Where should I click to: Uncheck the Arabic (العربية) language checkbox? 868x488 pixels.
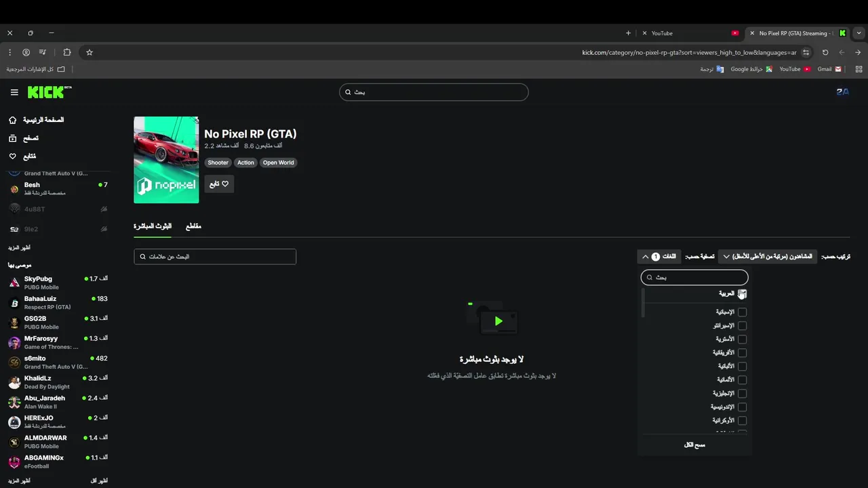(x=742, y=293)
